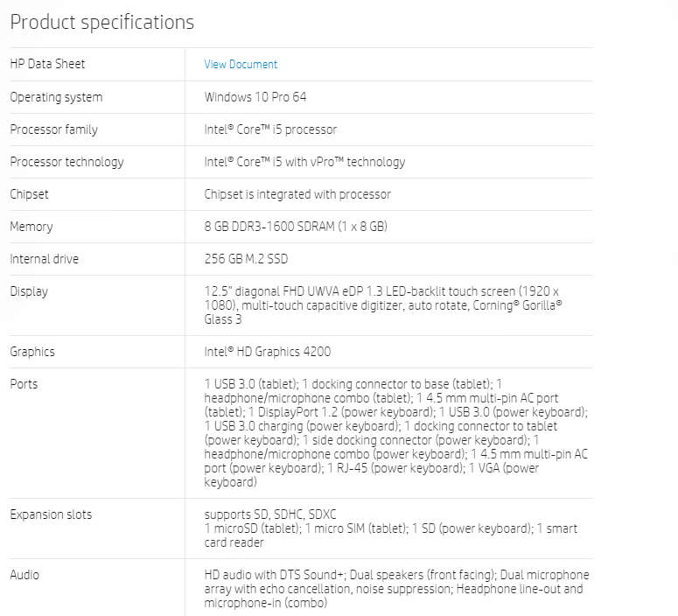This screenshot has width=678, height=616.
Task: Click the Memory row label
Action: coord(31,227)
